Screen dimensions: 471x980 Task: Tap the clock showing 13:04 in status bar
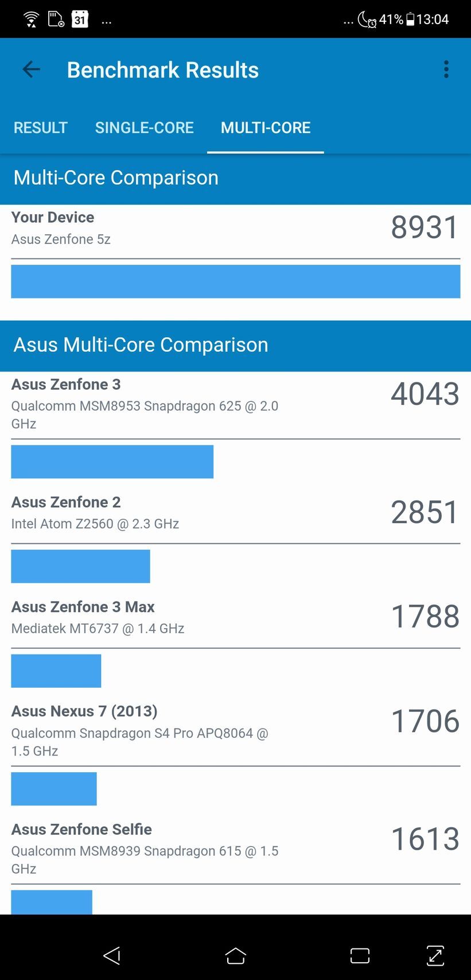point(433,19)
